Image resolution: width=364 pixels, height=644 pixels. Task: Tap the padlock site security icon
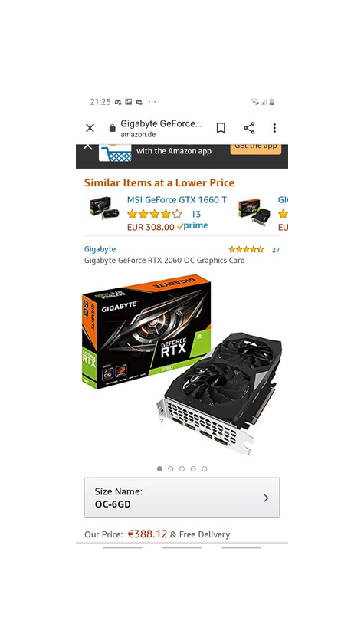[112, 129]
